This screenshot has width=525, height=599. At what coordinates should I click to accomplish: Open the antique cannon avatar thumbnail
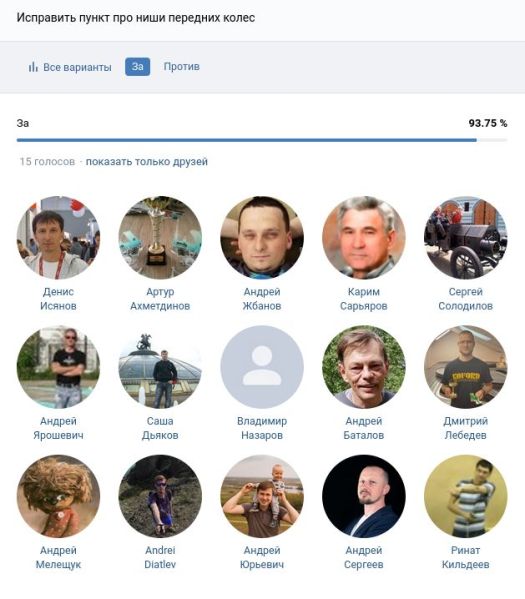pos(465,238)
